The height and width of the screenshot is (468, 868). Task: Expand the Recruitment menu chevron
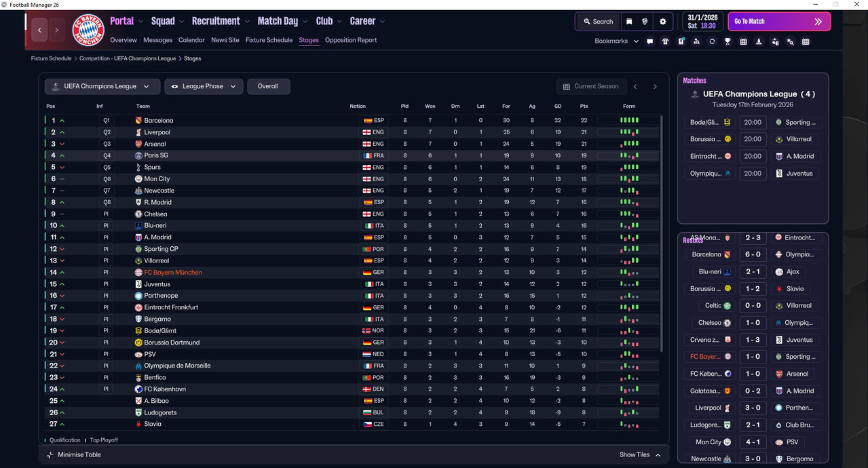(247, 22)
